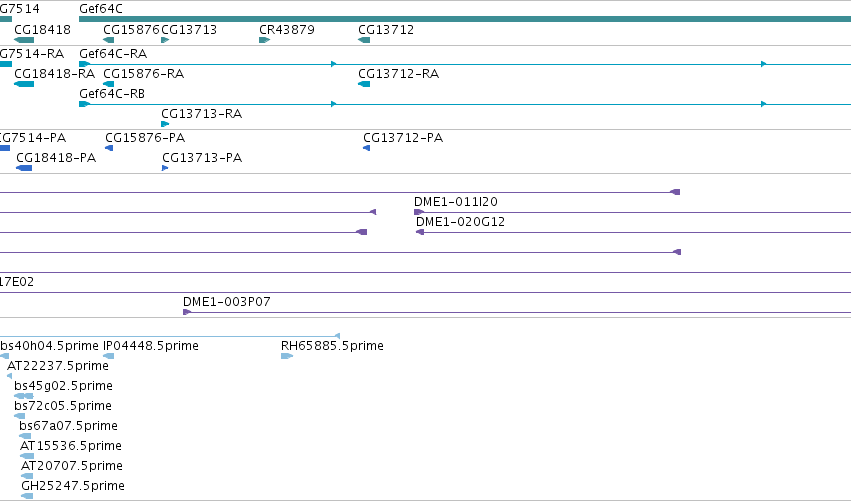Click the CG18418-PA label

pos(56,157)
